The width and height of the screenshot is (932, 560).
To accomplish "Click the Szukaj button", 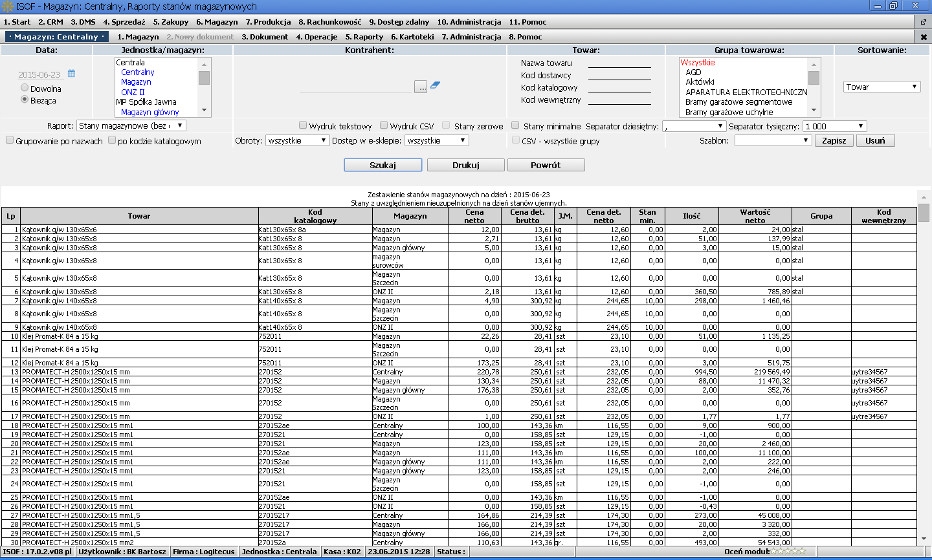I will [x=383, y=165].
